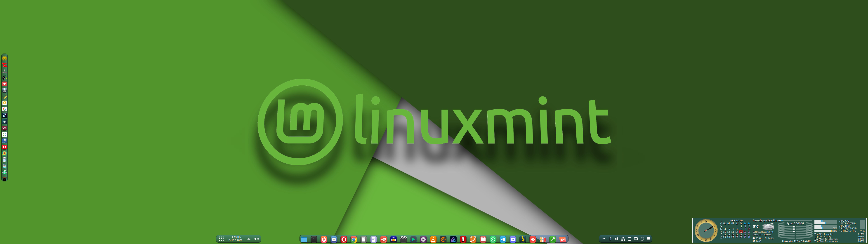Click the grid icon in right panel
This screenshot has width=868, height=244.
(648, 239)
